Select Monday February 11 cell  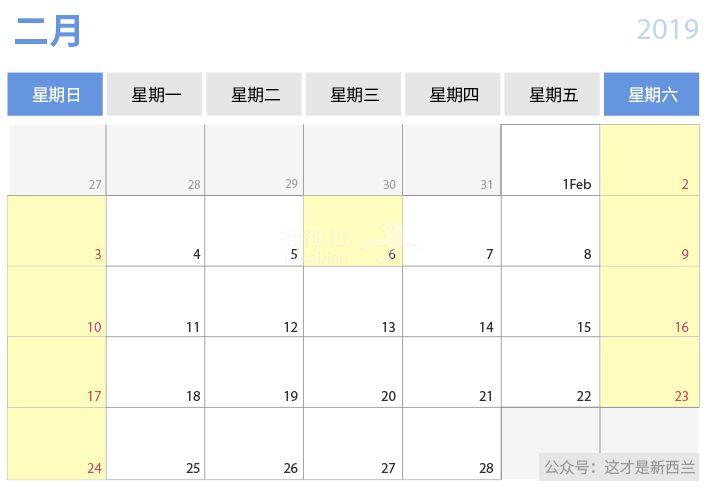155,301
